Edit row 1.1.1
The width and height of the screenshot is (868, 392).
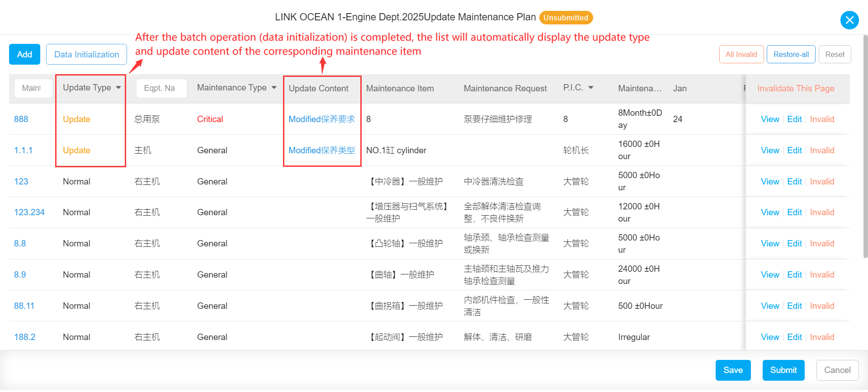[x=794, y=151]
